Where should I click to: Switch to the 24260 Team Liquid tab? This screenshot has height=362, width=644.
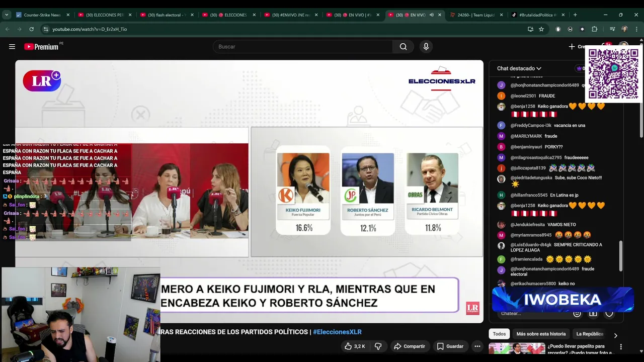pos(475,15)
